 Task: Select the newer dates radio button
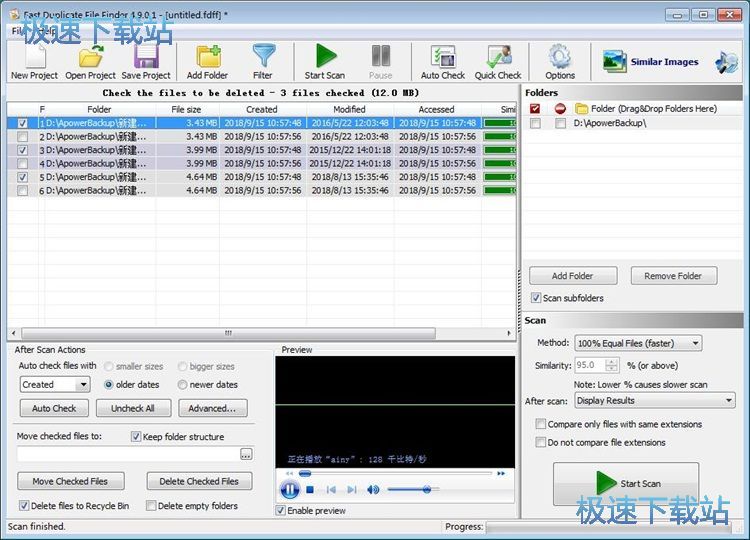tap(182, 384)
